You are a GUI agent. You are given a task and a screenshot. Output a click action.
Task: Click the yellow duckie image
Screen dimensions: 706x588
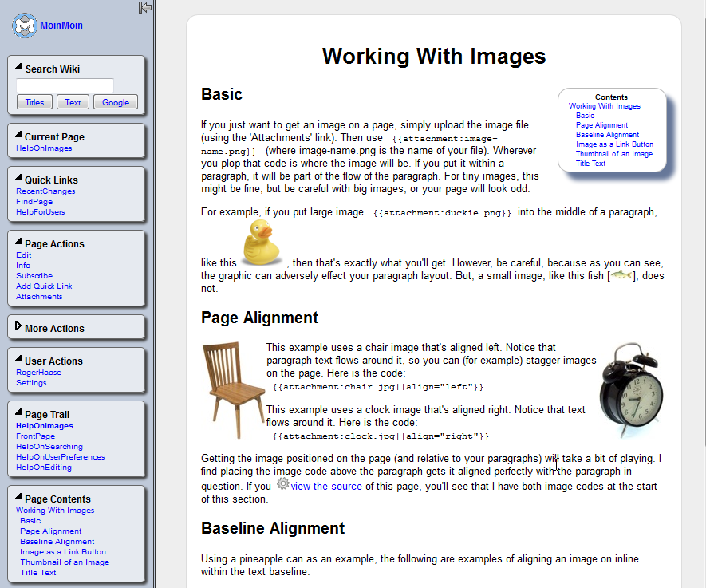click(262, 243)
